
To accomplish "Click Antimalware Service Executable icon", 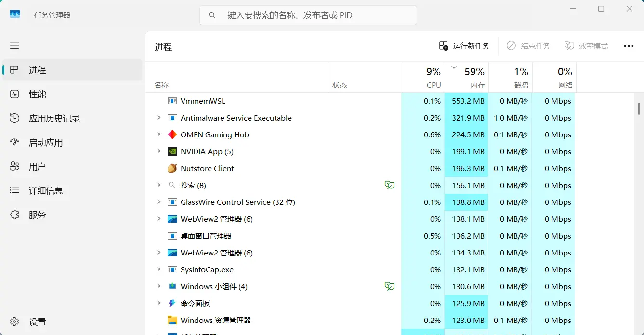I will (172, 118).
